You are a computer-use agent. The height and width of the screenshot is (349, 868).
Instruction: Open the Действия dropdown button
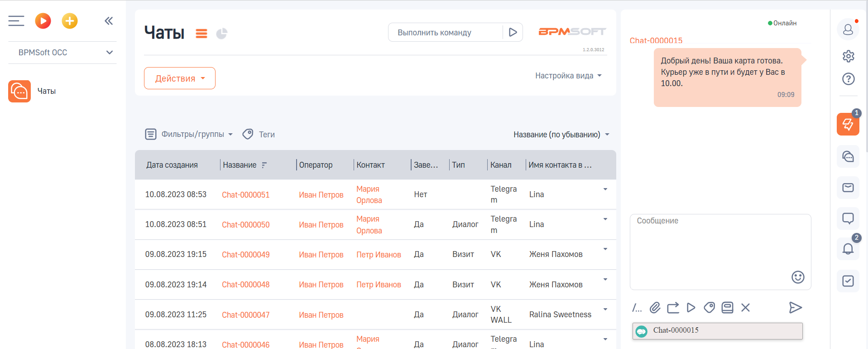(x=180, y=78)
